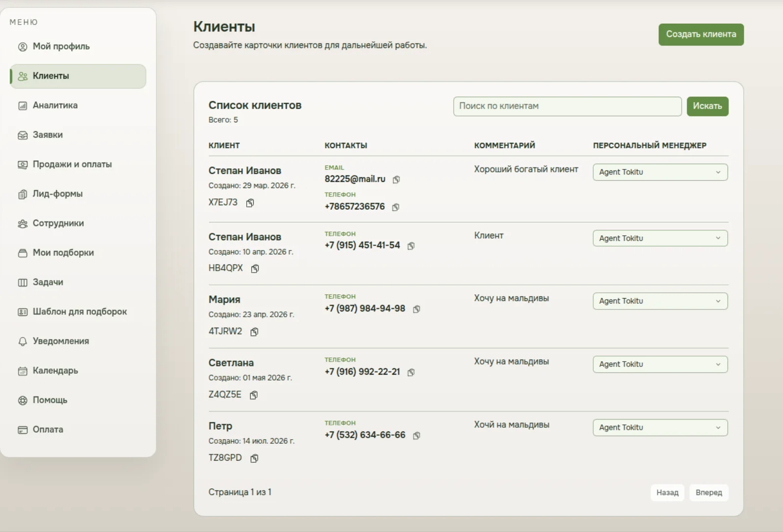Click Страница 1 из 1 text

240,492
